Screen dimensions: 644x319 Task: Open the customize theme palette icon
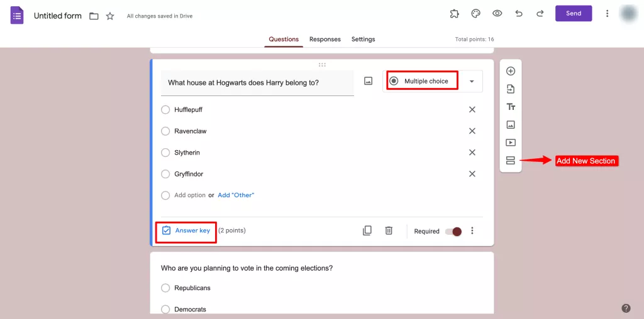coord(475,14)
